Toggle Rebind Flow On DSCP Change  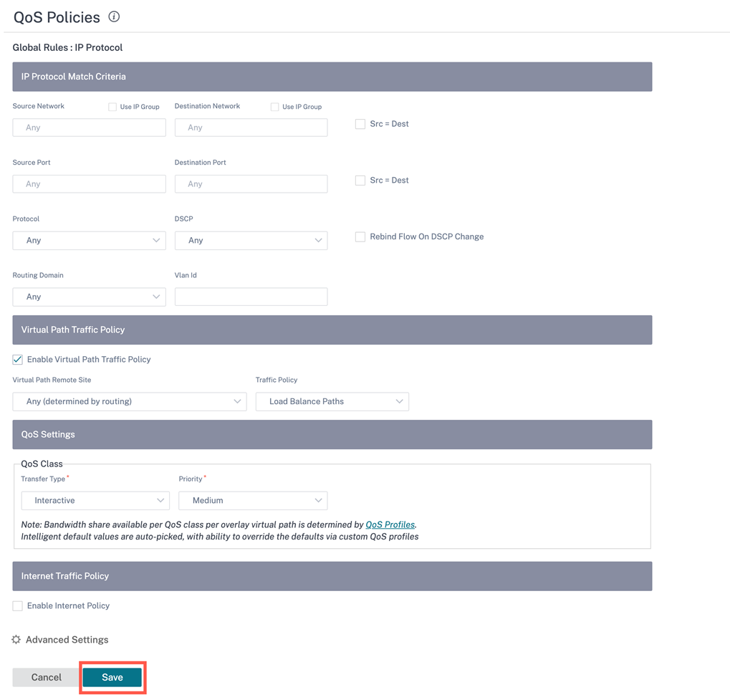[x=360, y=236]
